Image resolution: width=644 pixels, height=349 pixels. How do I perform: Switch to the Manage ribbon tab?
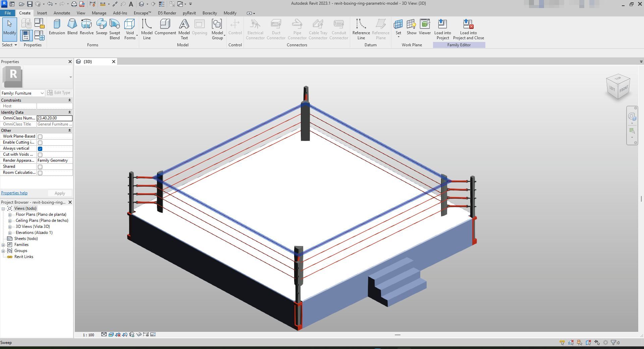[x=99, y=13]
